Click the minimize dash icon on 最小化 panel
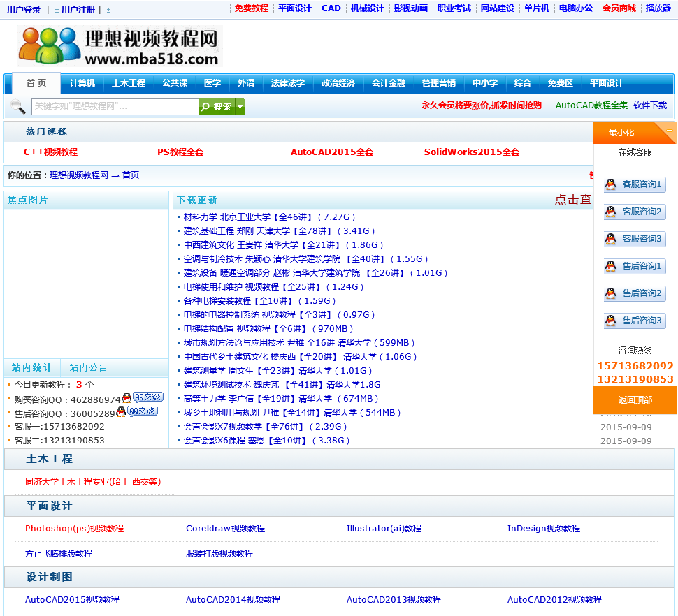The width and height of the screenshot is (678, 616). 670,131
